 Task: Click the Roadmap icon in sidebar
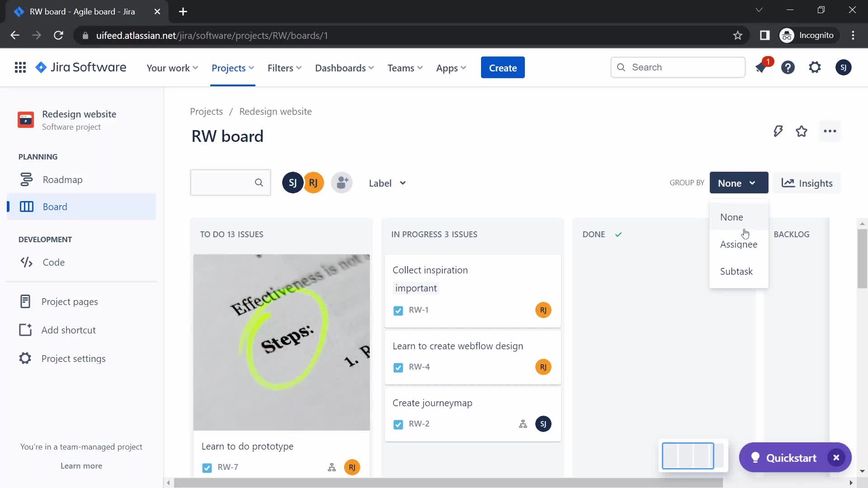click(26, 179)
